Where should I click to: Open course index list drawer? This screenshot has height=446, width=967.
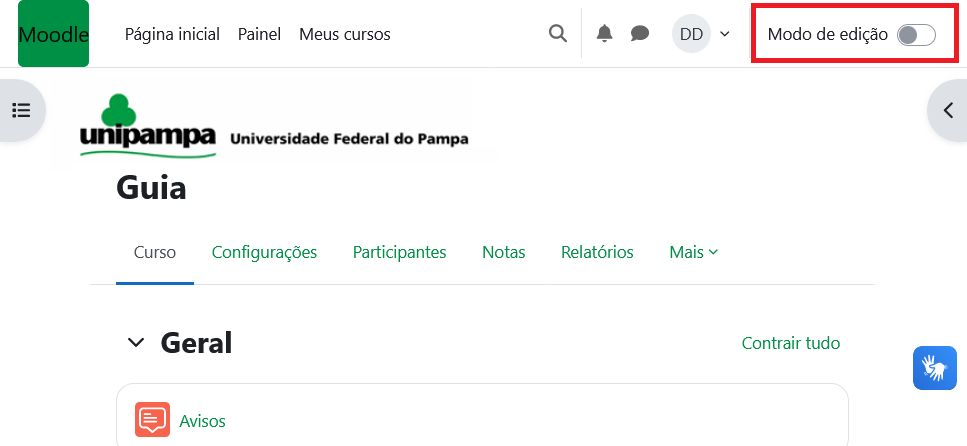coord(21,110)
